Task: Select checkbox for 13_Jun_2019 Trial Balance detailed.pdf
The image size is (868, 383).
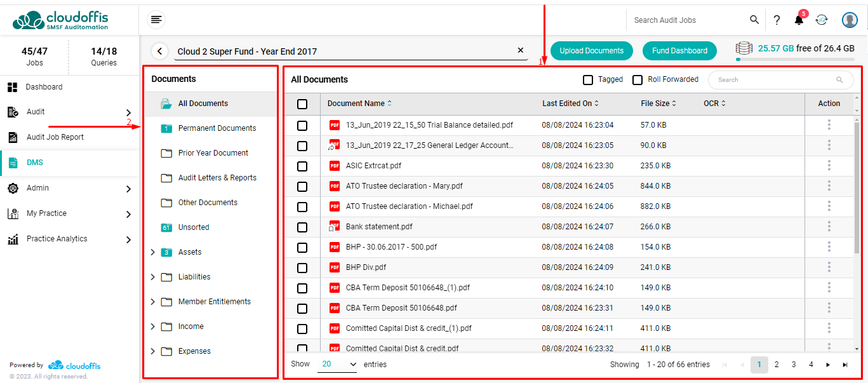Action: pos(302,126)
